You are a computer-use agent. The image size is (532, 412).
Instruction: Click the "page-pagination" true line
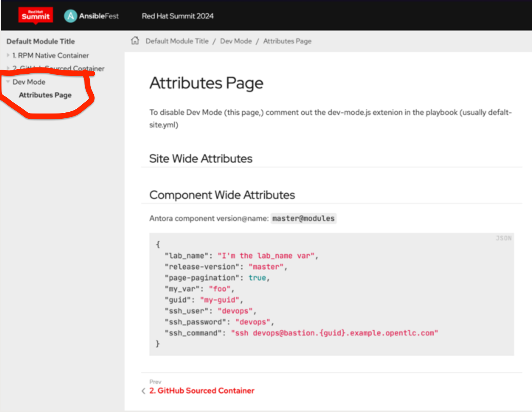pyautogui.click(x=217, y=278)
